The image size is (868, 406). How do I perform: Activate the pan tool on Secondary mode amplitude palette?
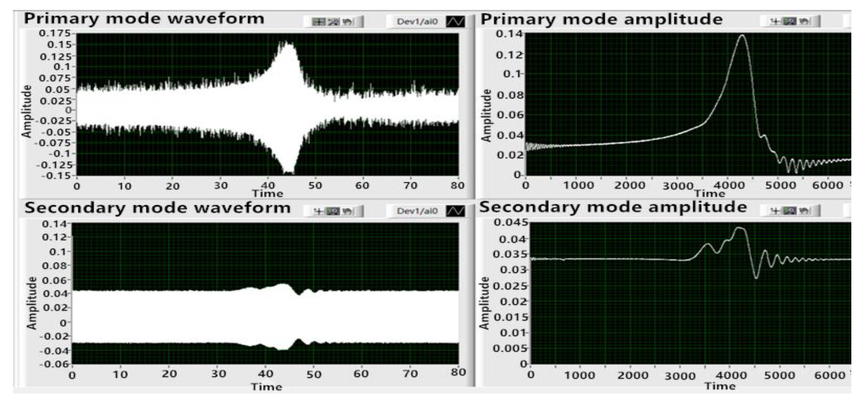[804, 211]
